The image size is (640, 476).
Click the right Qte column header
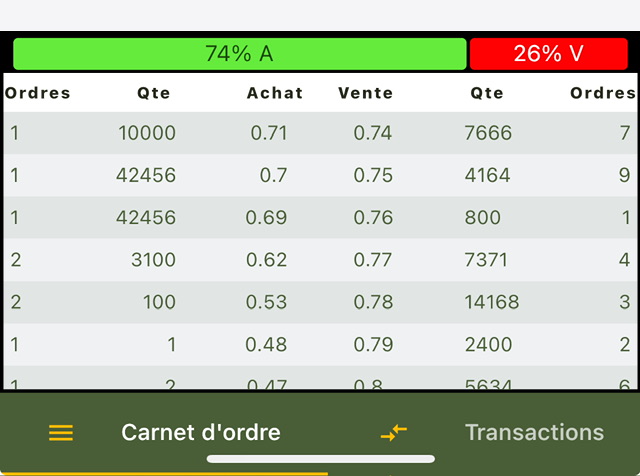pos(487,93)
